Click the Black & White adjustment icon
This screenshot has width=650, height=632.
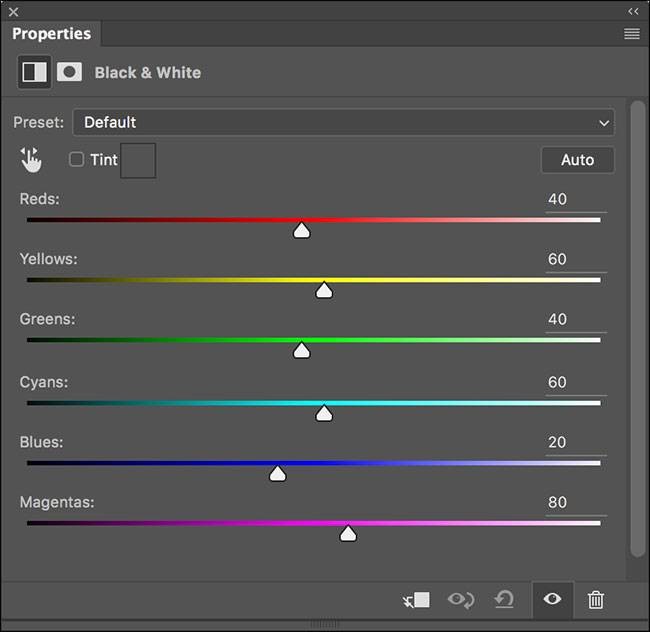[34, 72]
